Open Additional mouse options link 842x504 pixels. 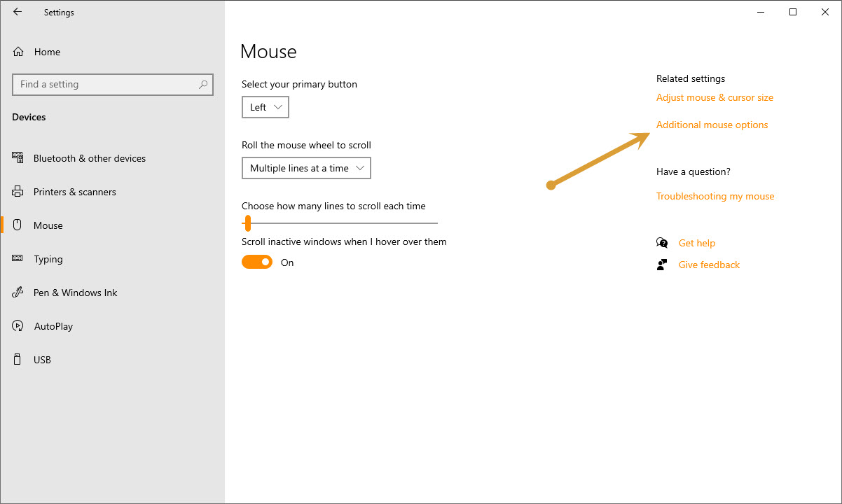click(x=712, y=125)
